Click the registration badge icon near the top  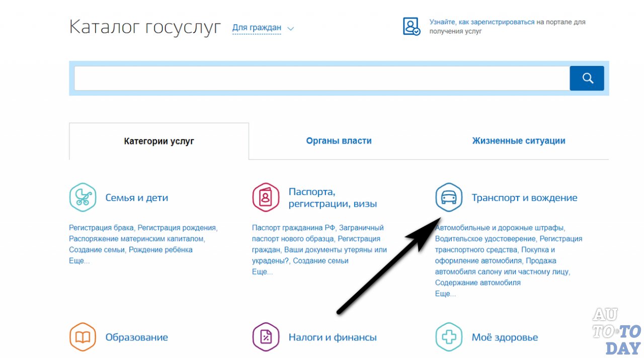pyautogui.click(x=411, y=25)
